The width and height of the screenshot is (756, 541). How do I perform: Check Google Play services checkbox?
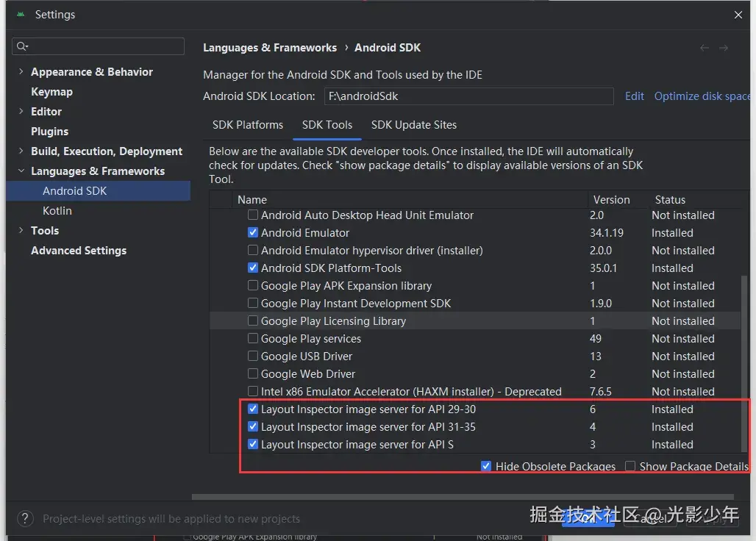click(x=253, y=338)
